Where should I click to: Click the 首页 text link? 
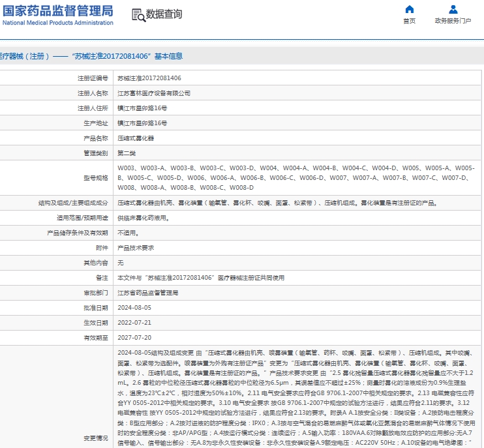[409, 21]
